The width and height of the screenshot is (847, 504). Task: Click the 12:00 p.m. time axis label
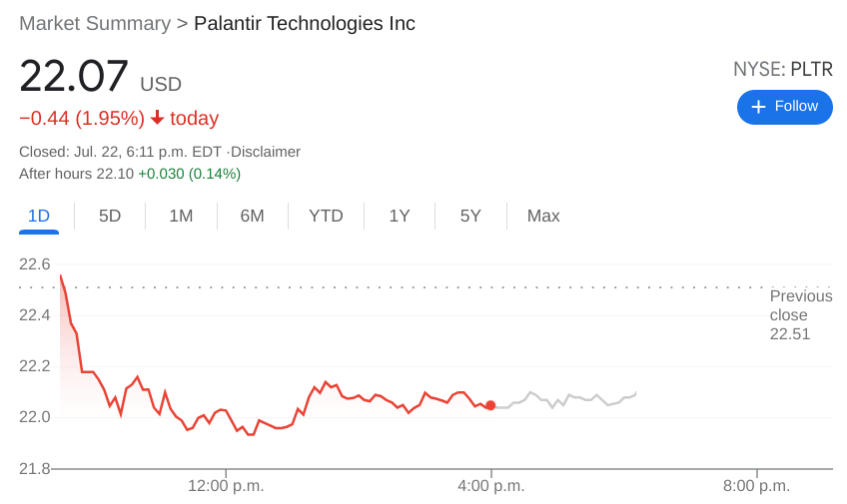(226, 486)
